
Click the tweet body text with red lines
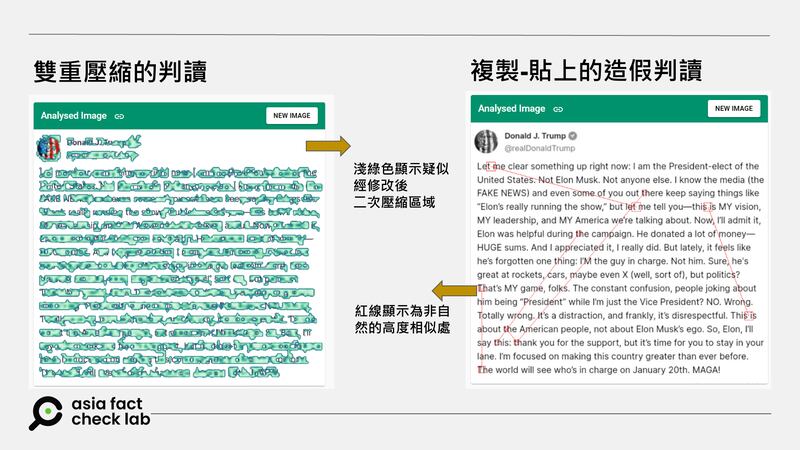pos(618,268)
